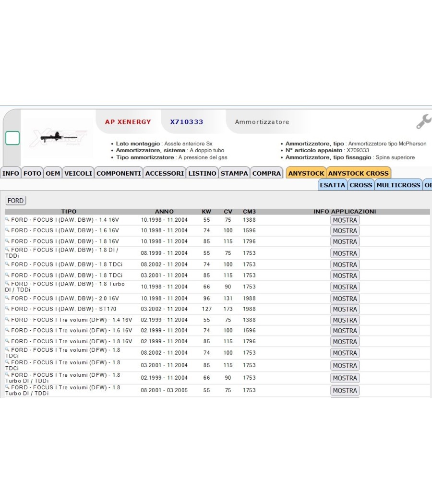Click the INFO APPLICAZIONI column header
The image size is (432, 504).
345,212
